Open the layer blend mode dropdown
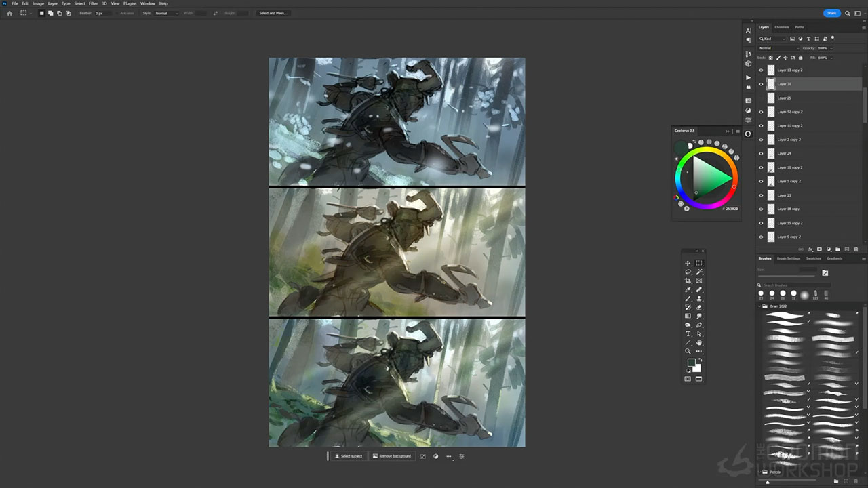Image resolution: width=868 pixels, height=488 pixels. coord(778,48)
